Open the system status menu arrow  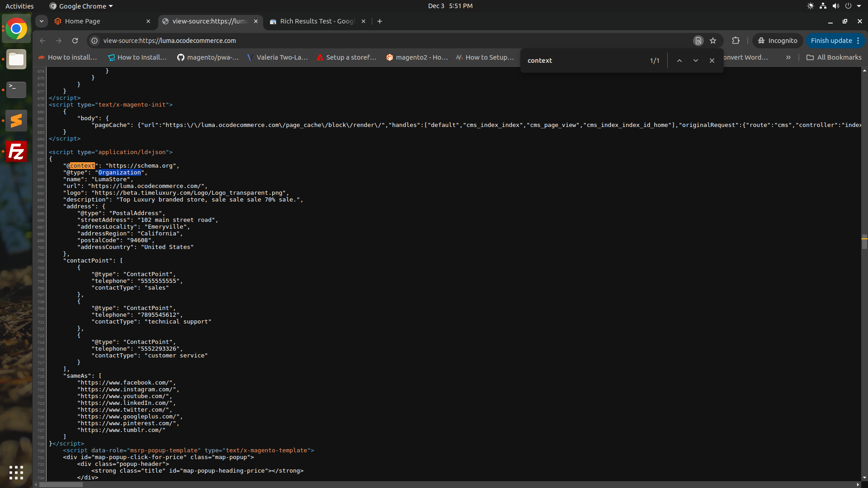pos(859,6)
